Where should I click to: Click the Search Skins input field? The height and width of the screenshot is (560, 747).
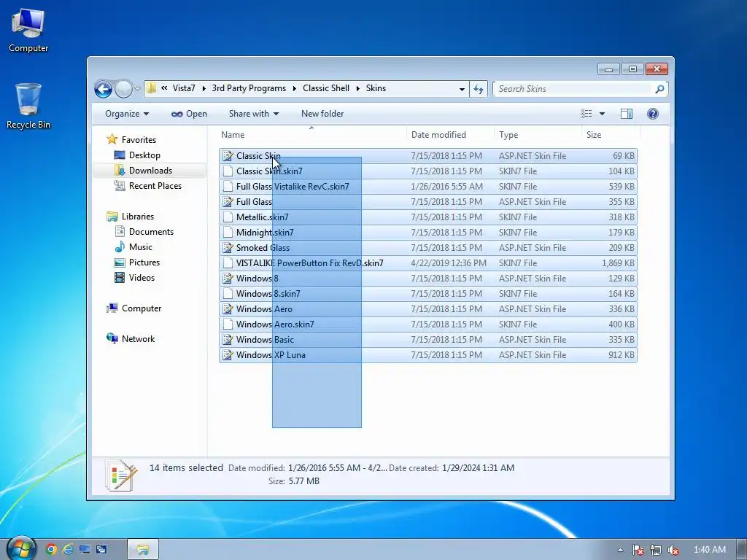573,88
